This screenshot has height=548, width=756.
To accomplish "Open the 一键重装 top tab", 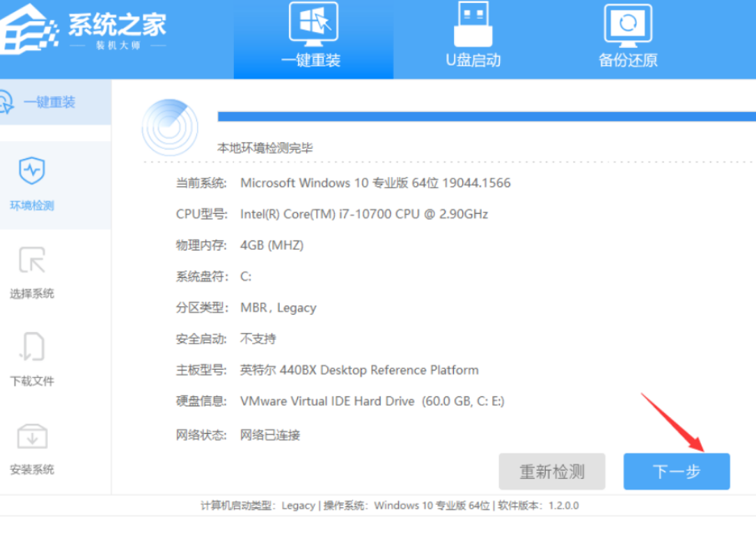I will click(x=313, y=40).
